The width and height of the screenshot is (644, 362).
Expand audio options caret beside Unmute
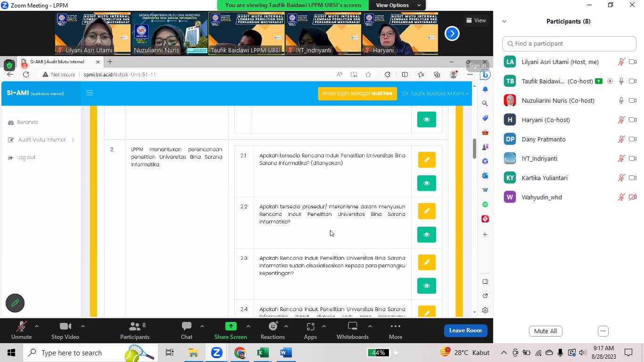(x=37, y=326)
